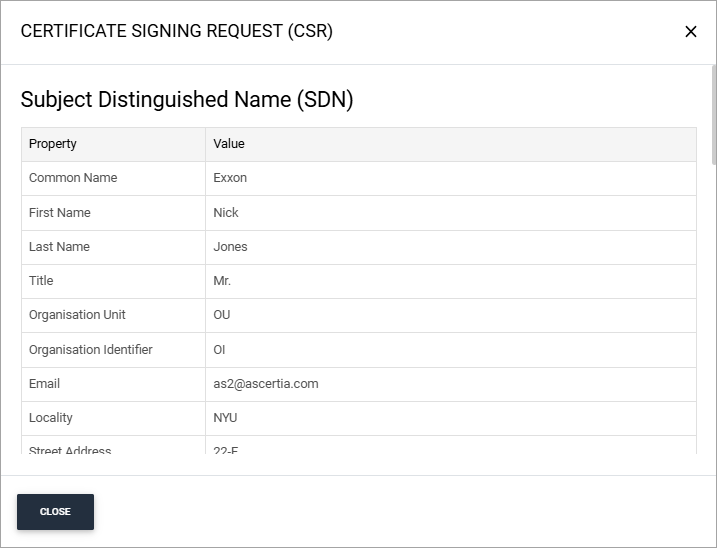Select the Organisation Unit label

[77, 315]
